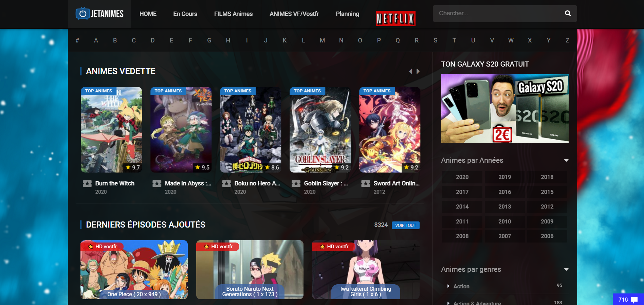Open the En Cours menu
The width and height of the screenshot is (644, 305).
point(185,14)
